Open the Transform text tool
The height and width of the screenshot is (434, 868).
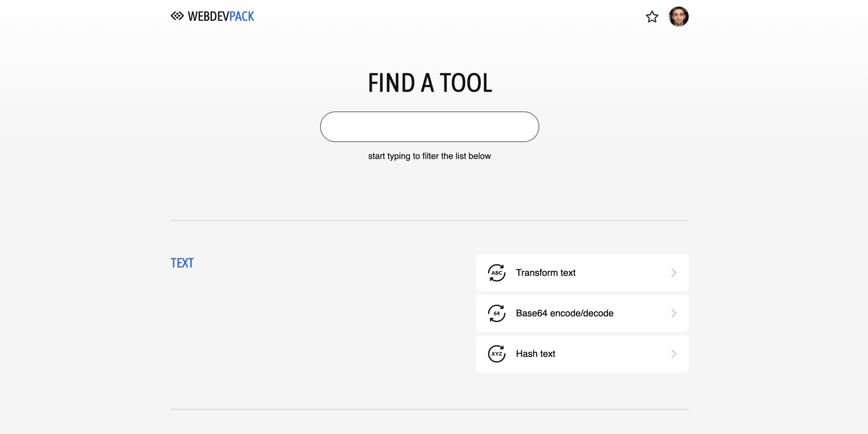[582, 273]
